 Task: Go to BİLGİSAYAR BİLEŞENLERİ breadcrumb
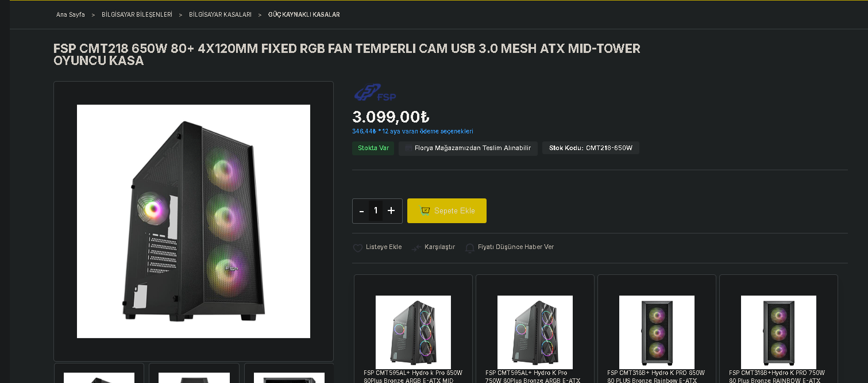(137, 14)
